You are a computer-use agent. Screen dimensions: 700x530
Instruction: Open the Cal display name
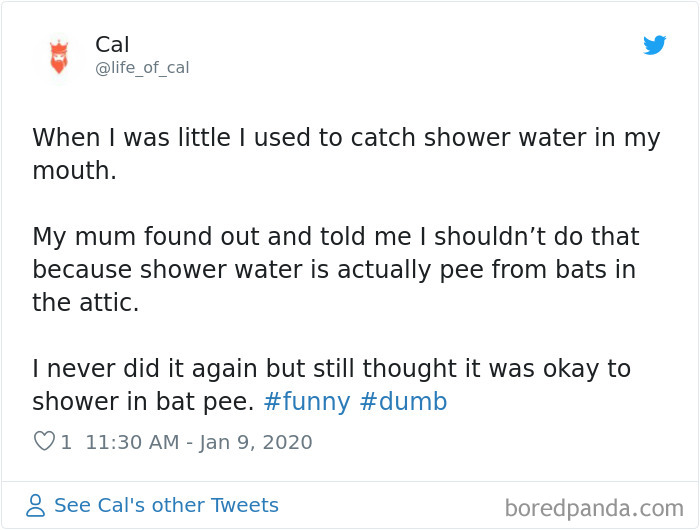click(112, 44)
